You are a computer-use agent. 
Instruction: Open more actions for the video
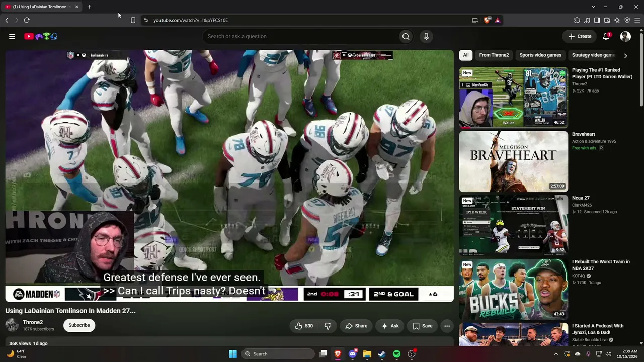pyautogui.click(x=447, y=326)
